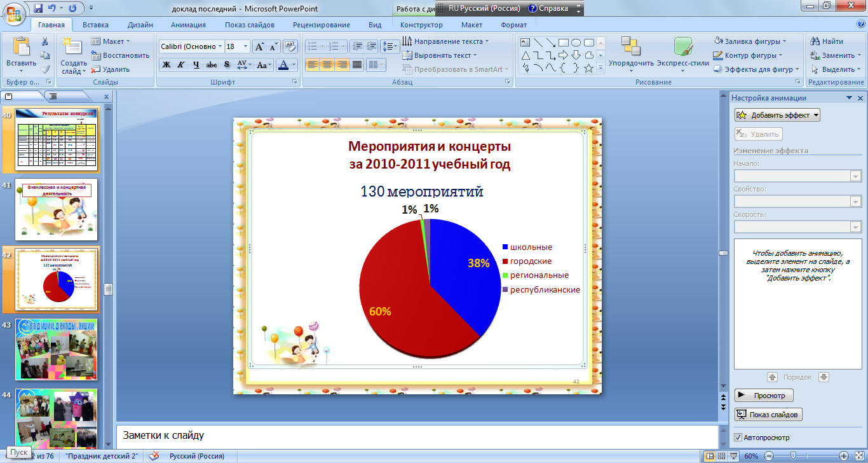
Task: Click the Format Painter brush icon
Action: pos(45,69)
